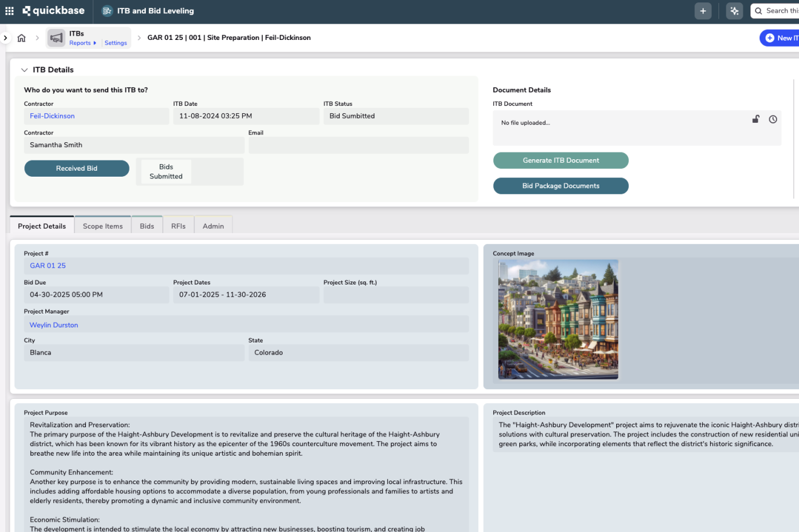Switch to the Scope Items tab
This screenshot has height=532, width=799.
click(x=102, y=226)
